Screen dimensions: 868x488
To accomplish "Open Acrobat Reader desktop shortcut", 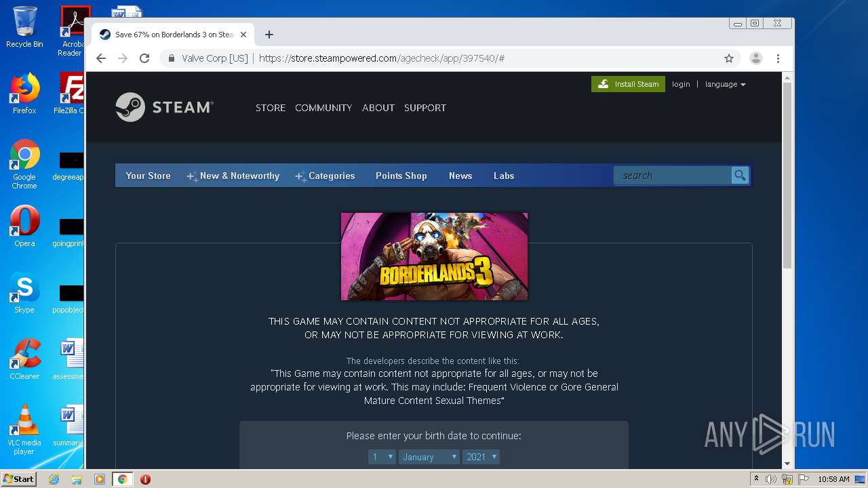I will coord(72,31).
